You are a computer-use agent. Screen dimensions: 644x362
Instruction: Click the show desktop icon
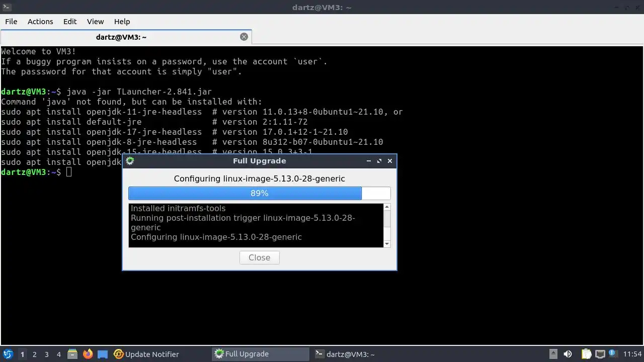tap(103, 354)
